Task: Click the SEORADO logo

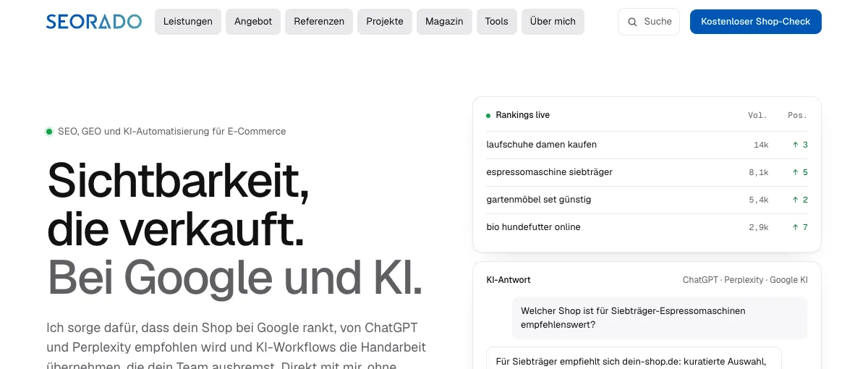Action: click(94, 22)
